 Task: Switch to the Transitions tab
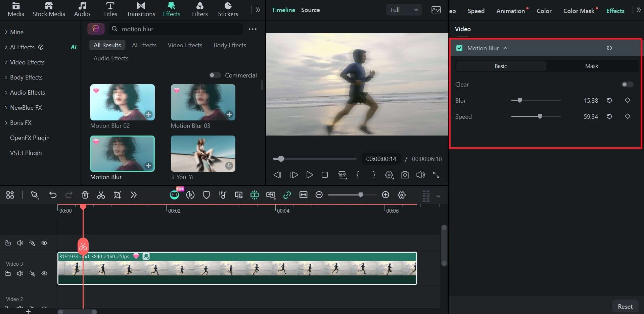[141, 9]
